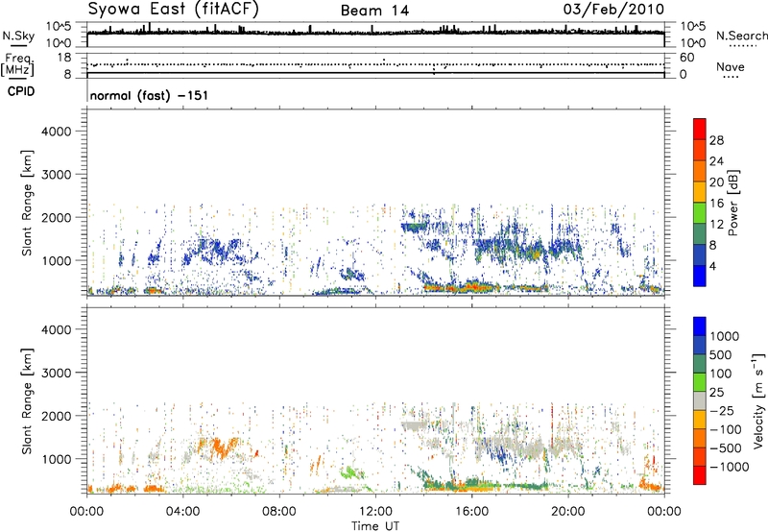This screenshot has width=768, height=532.
Task: Pick the red bottom of the velocity colorbar
Action: pyautogui.click(x=700, y=475)
